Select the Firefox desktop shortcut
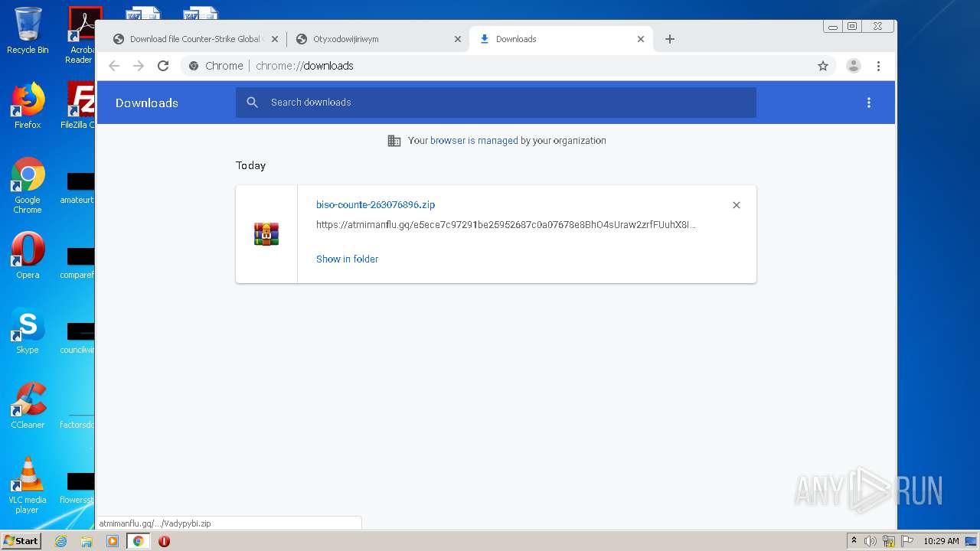The image size is (980, 551). pos(28,106)
